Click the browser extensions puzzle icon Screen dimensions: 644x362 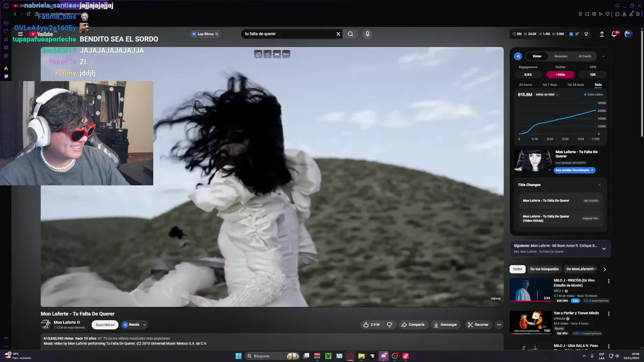tap(617, 14)
